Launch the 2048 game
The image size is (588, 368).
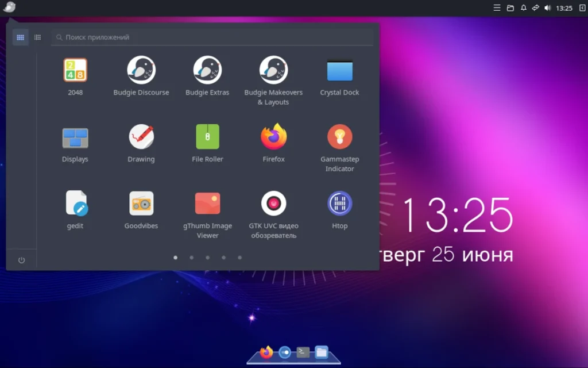(x=75, y=77)
